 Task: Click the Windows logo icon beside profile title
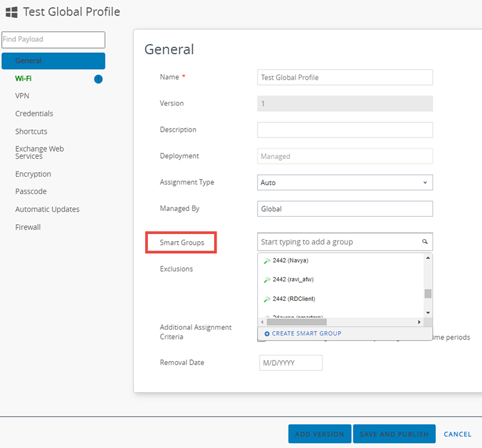[x=12, y=12]
